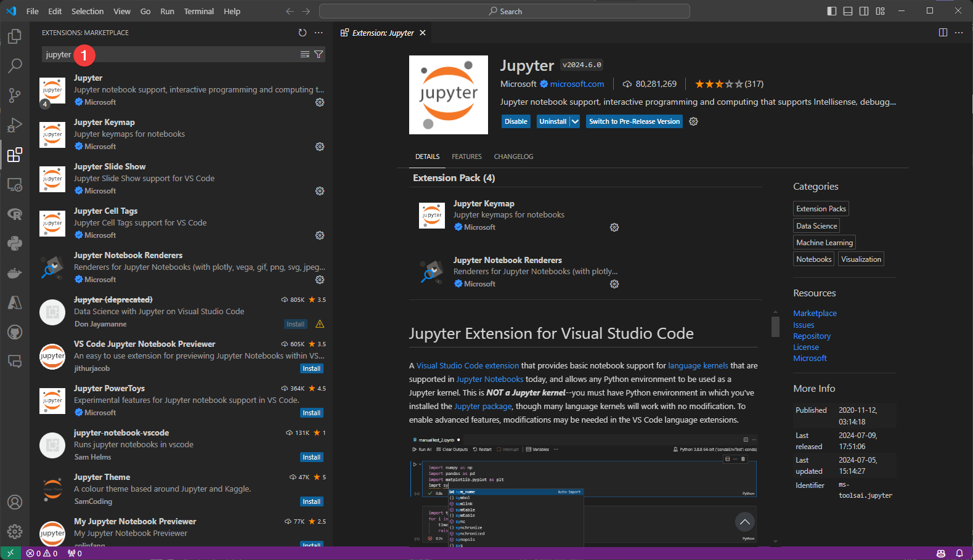Screen dimensions: 973x560
Task: Open the microsoft.com publisher link
Action: [577, 84]
